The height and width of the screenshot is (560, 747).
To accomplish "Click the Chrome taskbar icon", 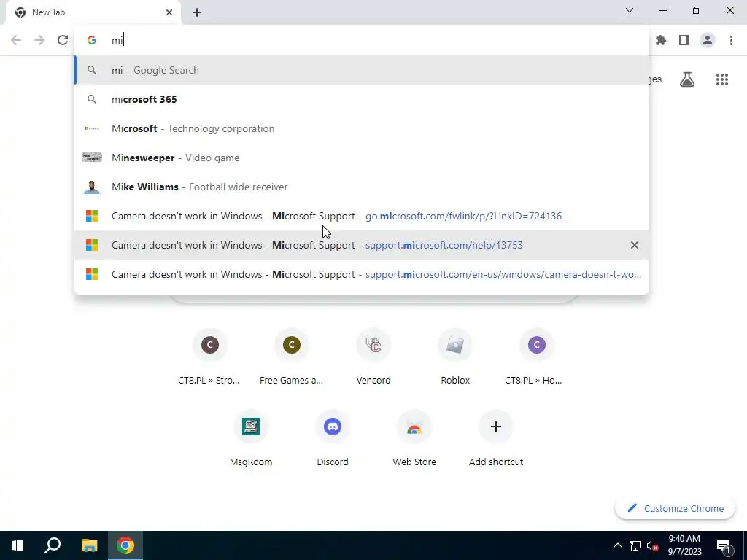I will 125,545.
